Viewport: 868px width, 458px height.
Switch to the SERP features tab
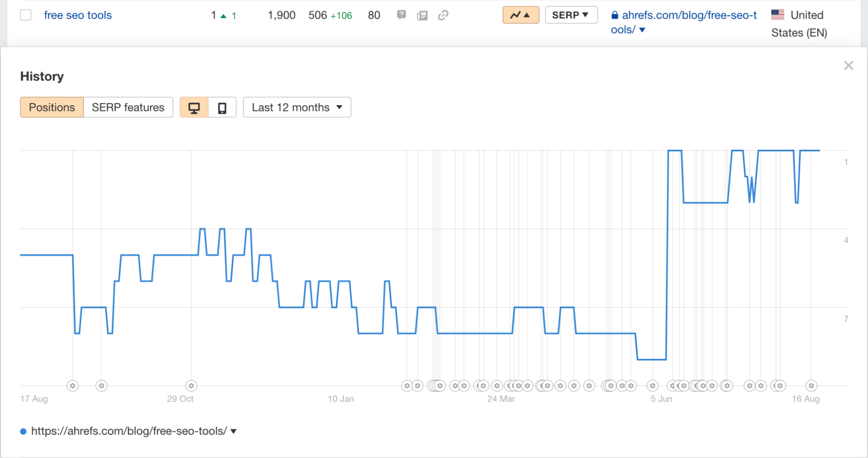click(128, 107)
